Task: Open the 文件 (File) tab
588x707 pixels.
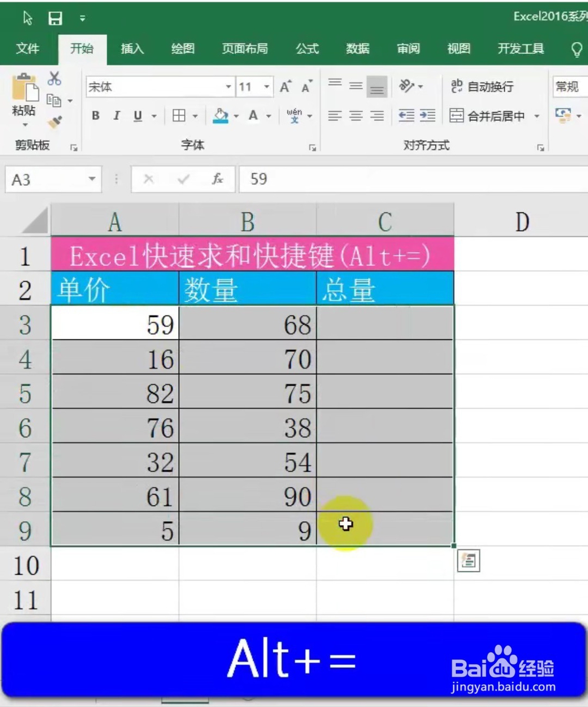Action: pos(28,49)
